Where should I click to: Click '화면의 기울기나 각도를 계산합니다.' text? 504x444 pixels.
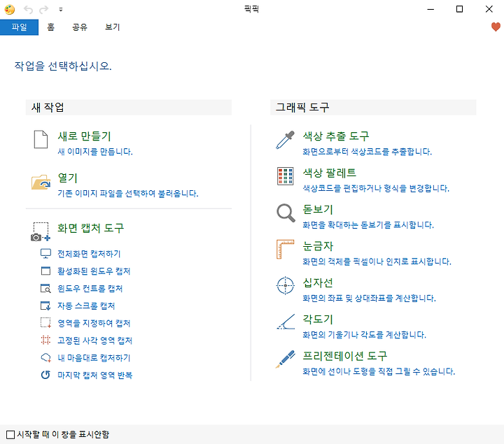click(364, 334)
